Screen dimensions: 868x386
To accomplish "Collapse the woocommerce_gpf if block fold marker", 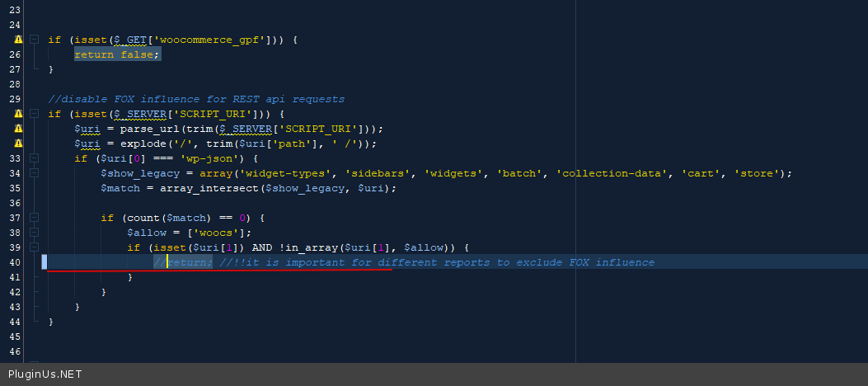I will (34, 39).
